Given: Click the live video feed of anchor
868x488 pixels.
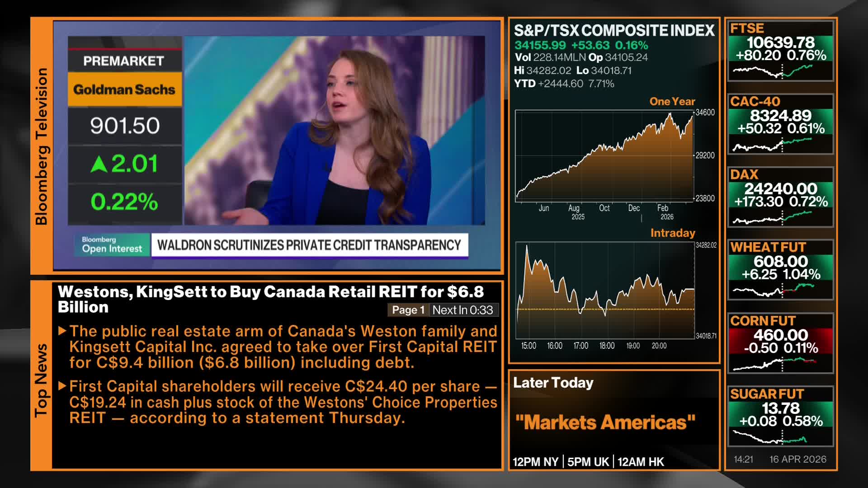Looking at the screenshot, I should (335, 131).
